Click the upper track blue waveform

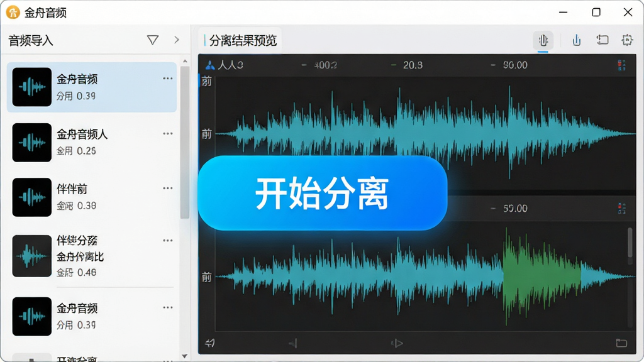(x=426, y=133)
